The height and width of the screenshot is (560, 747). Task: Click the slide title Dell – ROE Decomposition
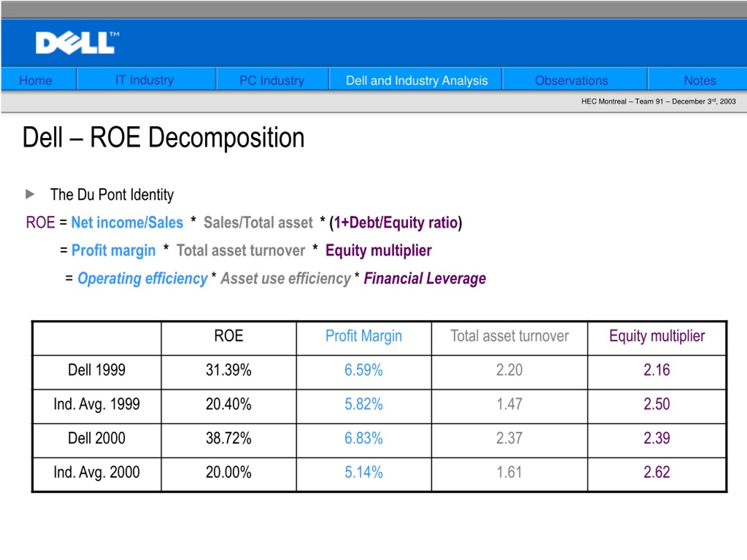[x=163, y=138]
